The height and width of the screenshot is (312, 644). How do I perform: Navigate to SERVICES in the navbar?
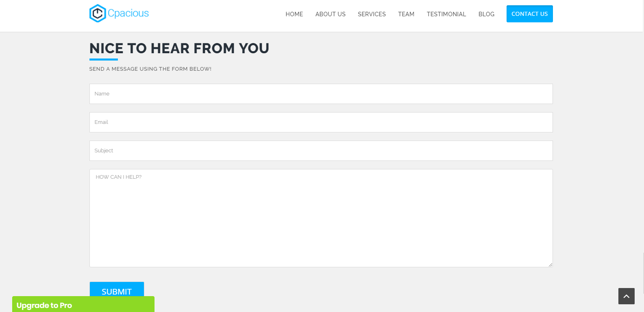pyautogui.click(x=372, y=14)
